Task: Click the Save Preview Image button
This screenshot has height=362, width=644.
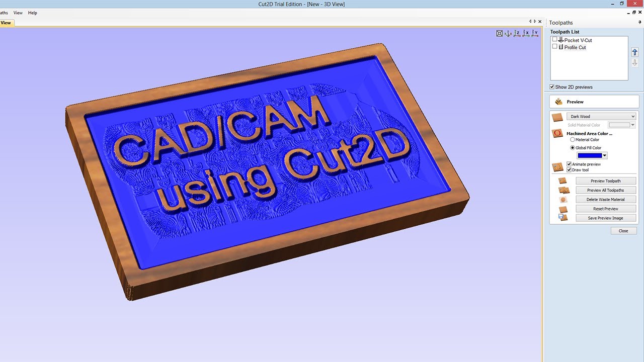Action: (606, 218)
